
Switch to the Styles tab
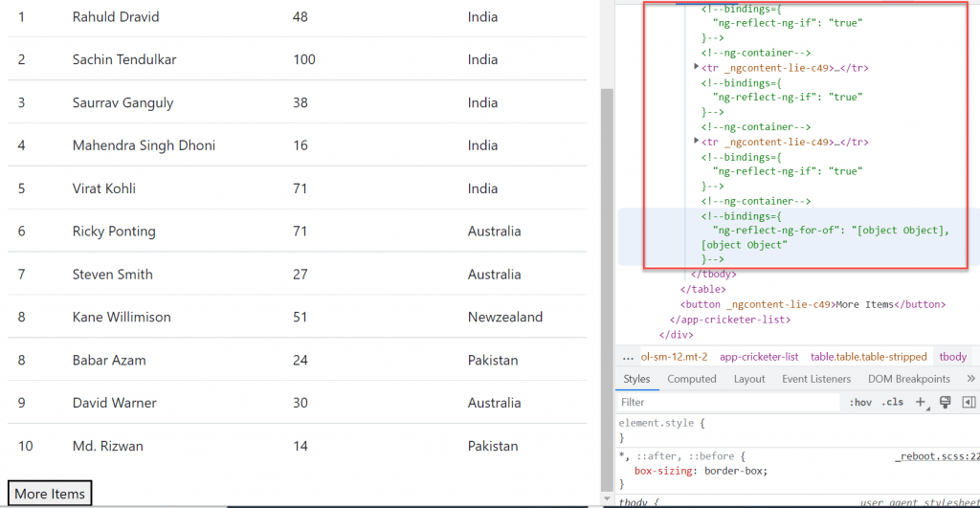point(636,379)
